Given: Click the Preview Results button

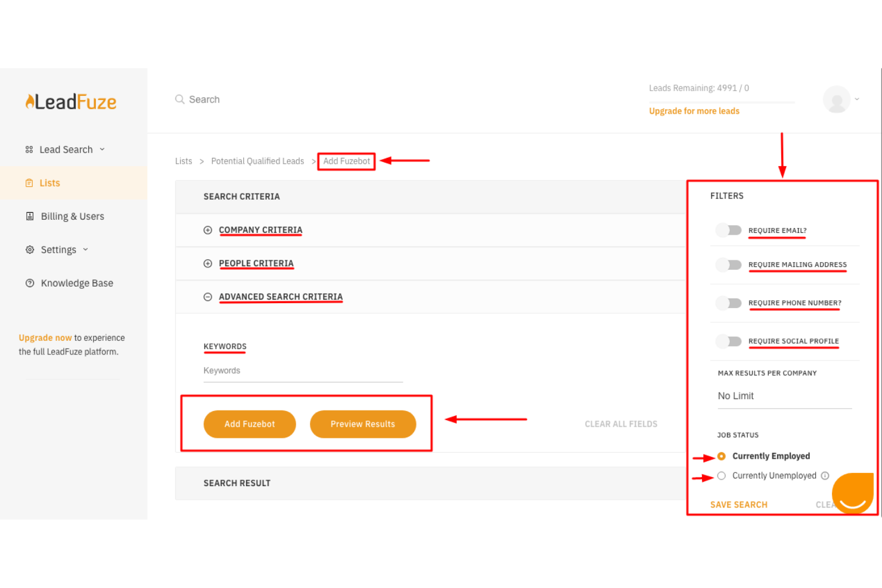Looking at the screenshot, I should pyautogui.click(x=363, y=424).
